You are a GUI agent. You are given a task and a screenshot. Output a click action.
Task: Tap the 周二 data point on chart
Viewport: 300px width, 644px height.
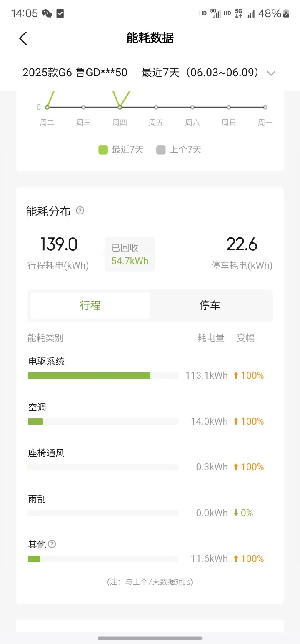tap(47, 107)
